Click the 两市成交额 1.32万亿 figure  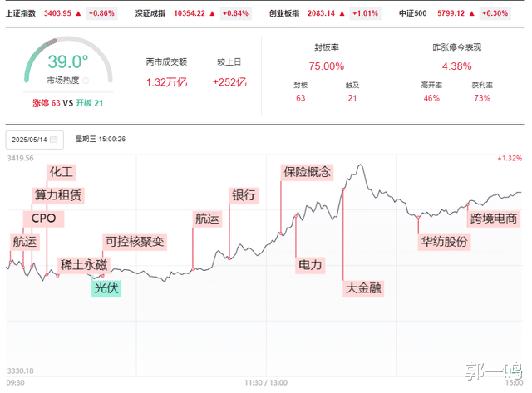tap(166, 81)
